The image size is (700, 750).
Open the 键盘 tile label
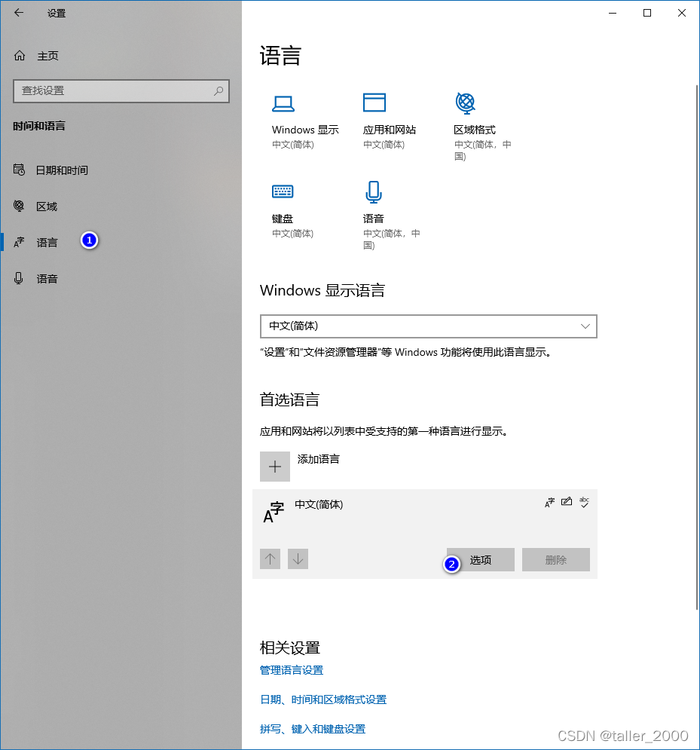click(x=282, y=219)
